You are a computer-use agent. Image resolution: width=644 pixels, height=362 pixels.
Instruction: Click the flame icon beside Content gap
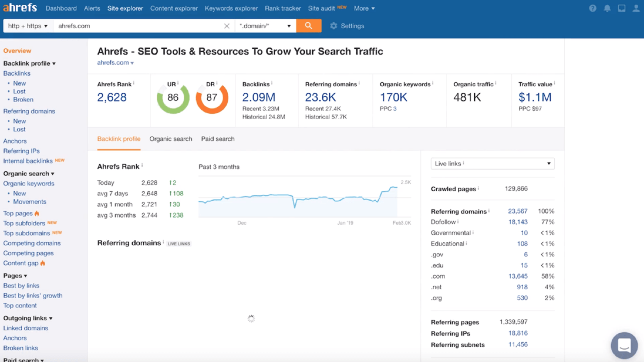[43, 263]
